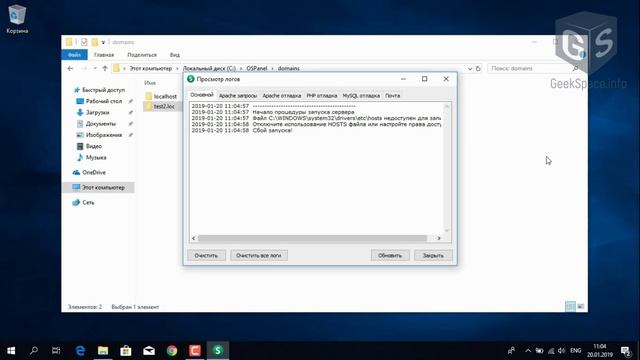640x360 pixels.
Task: Click the volume speaker tray icon
Action: 562,351
